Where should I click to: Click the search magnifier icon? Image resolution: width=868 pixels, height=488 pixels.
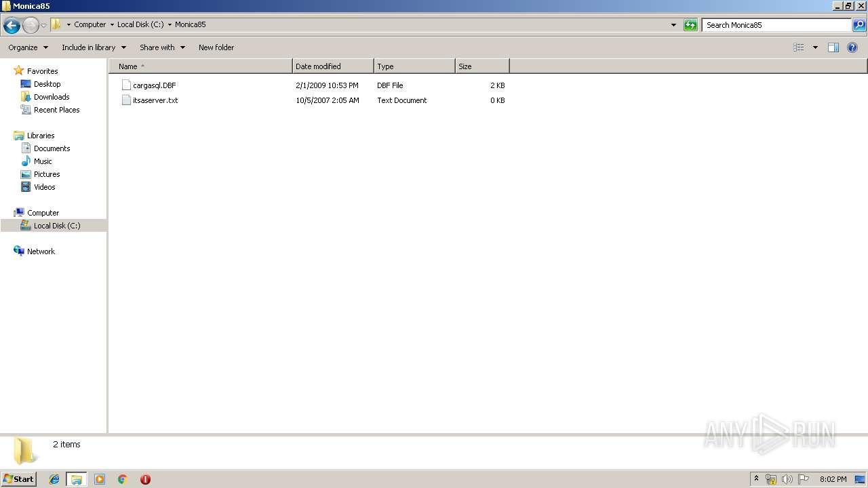tap(859, 25)
